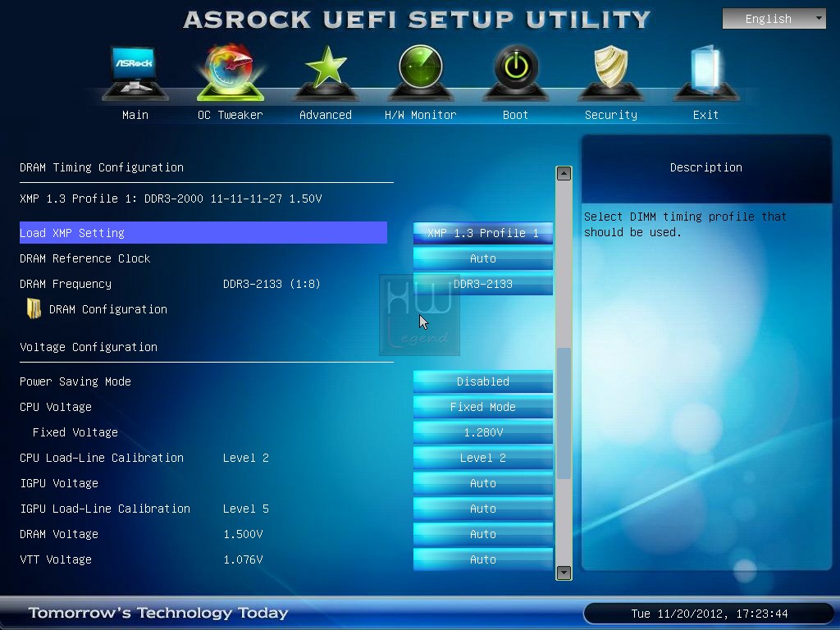Switch to the Main tab label
The image size is (840, 630).
pos(135,115)
